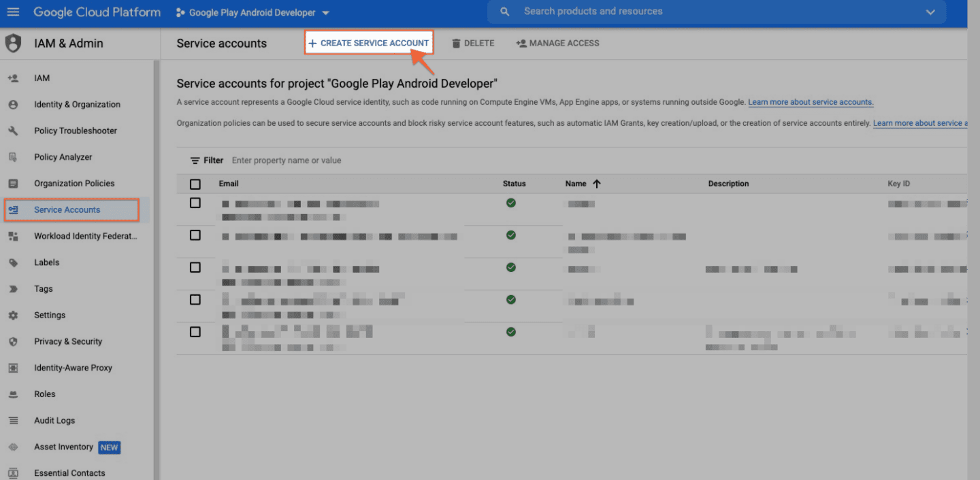Open the hamburger navigation menu

tap(14, 12)
